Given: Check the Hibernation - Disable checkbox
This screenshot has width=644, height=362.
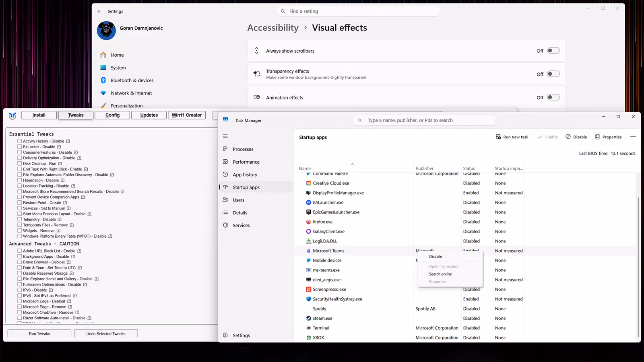Looking at the screenshot, I should pyautogui.click(x=19, y=180).
